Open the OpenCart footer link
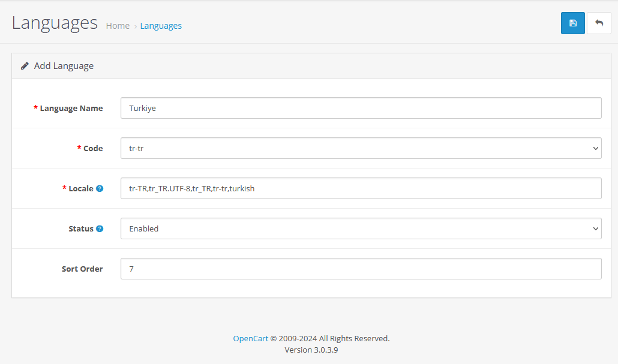The height and width of the screenshot is (364, 618). [250, 338]
